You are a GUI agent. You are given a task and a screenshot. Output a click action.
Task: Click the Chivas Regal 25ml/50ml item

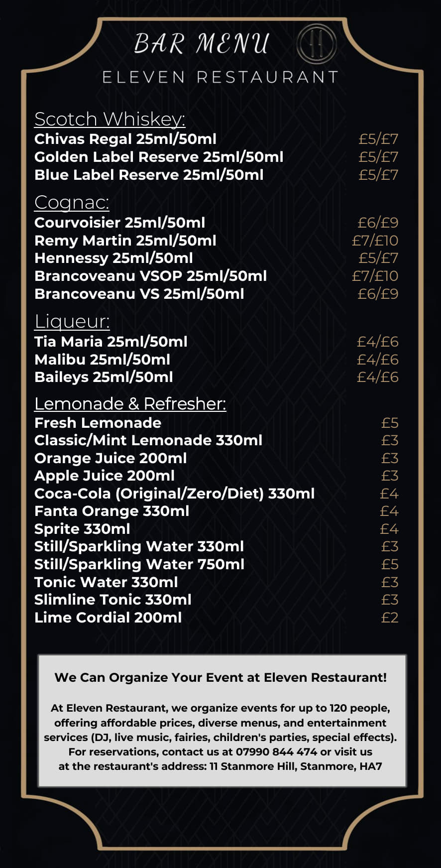point(125,139)
